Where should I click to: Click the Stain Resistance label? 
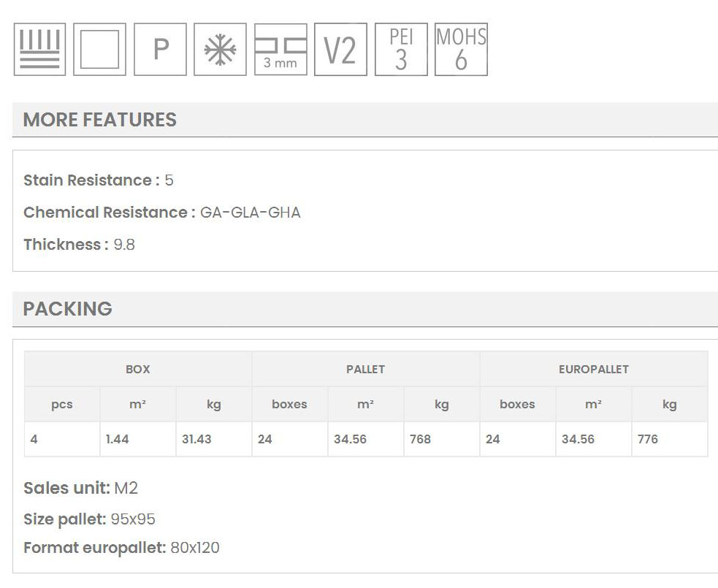(x=91, y=180)
